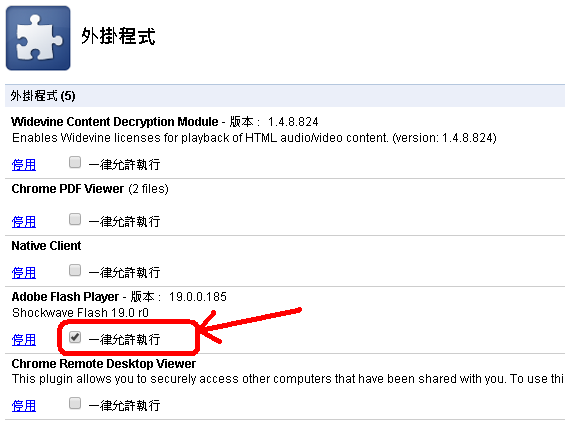Click the puzzle piece plugins icon
Viewport: 565px width, 432px height.
coord(38,38)
